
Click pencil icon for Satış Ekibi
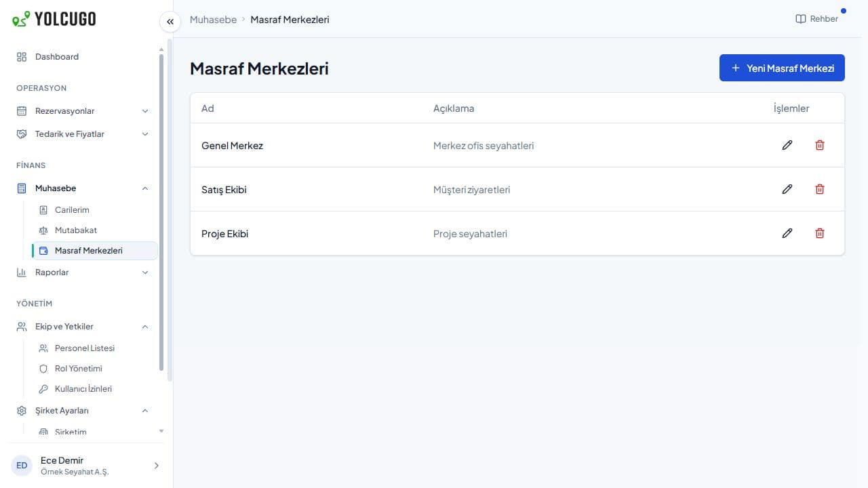787,189
